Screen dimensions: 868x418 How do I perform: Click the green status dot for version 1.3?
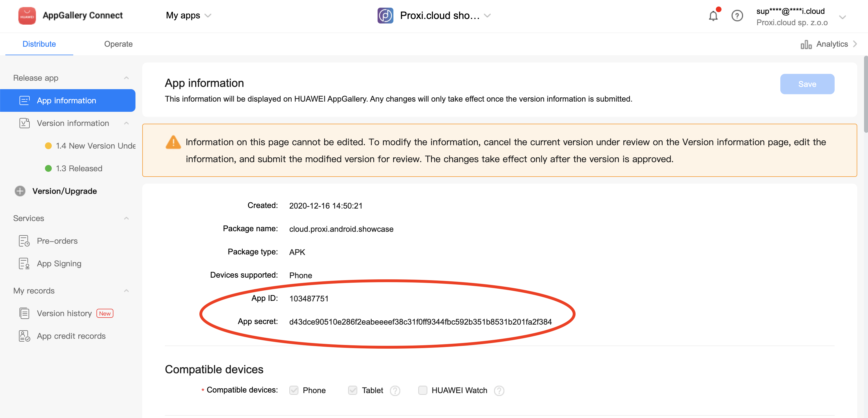48,168
